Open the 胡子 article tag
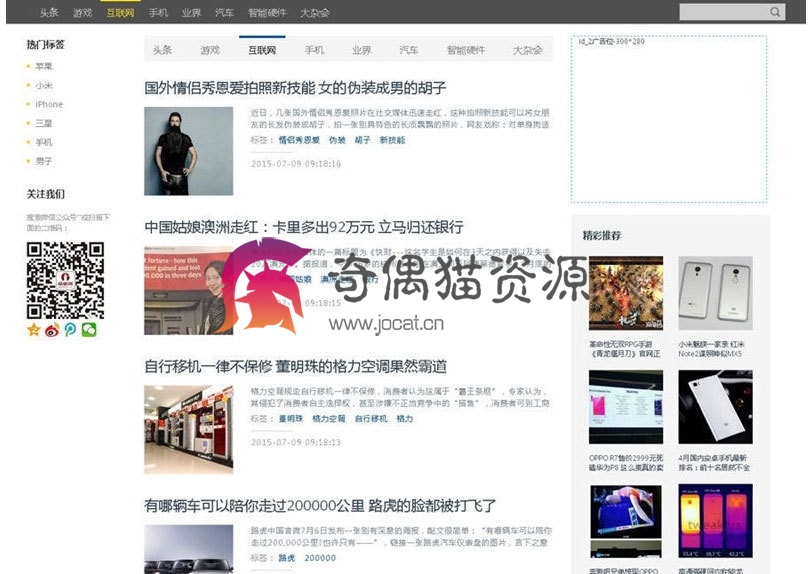The image size is (812, 574). click(362, 140)
